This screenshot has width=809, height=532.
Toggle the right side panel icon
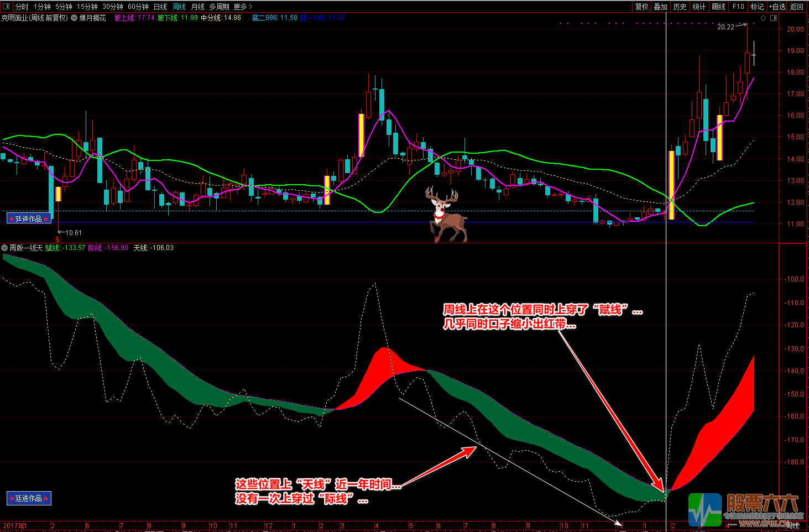click(x=774, y=18)
